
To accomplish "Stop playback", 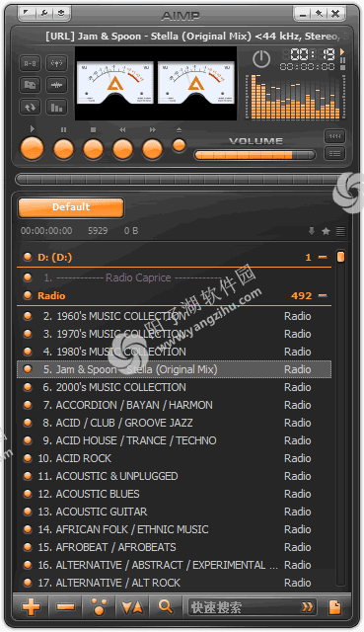I will pyautogui.click(x=94, y=149).
